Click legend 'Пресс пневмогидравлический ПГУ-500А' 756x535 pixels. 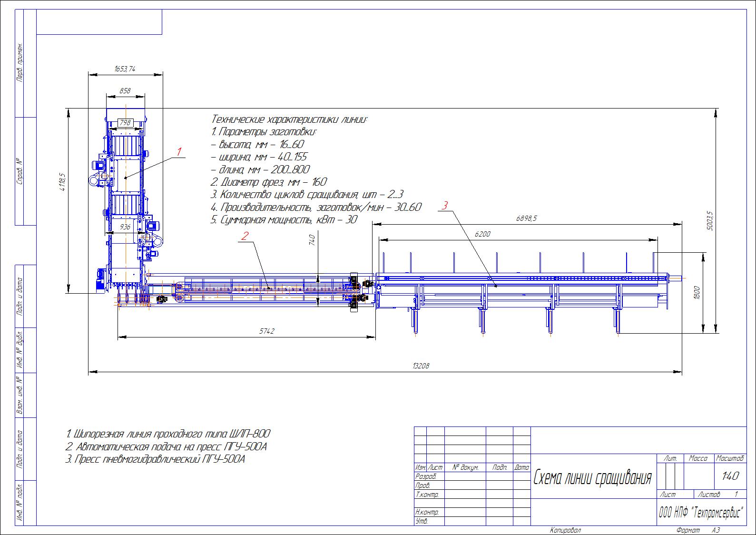156,459
